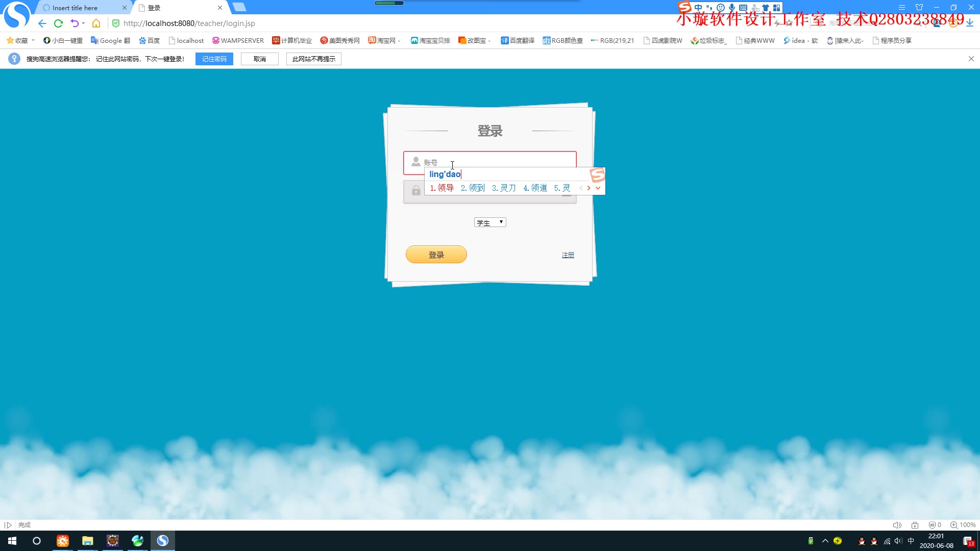The height and width of the screenshot is (551, 980).
Task: Choose IME candidate 4. 领道
Action: click(x=535, y=188)
